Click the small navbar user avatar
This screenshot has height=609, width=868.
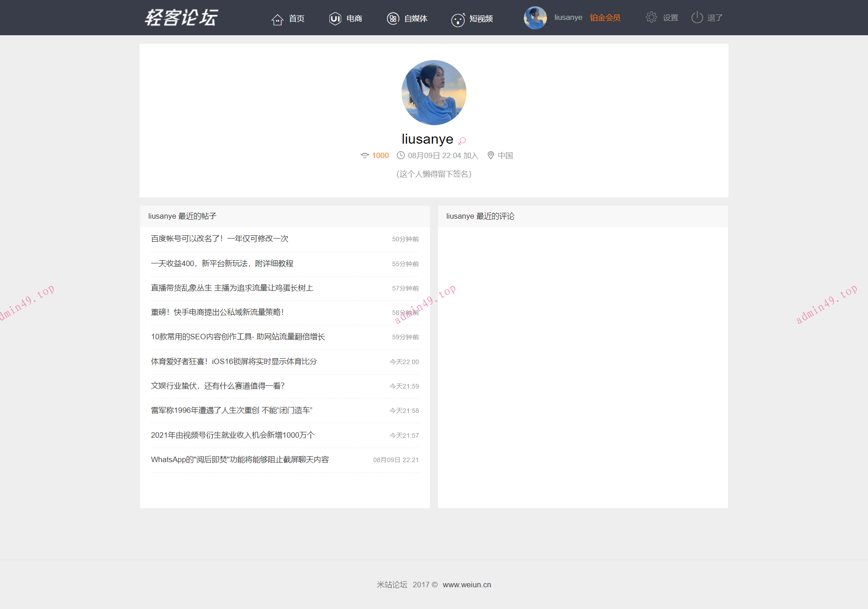(535, 18)
